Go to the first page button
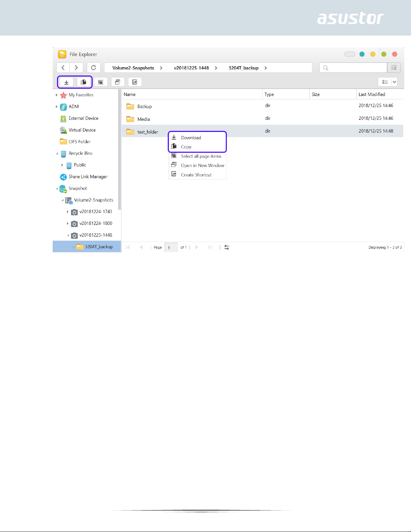The width and height of the screenshot is (411, 532). [127, 247]
